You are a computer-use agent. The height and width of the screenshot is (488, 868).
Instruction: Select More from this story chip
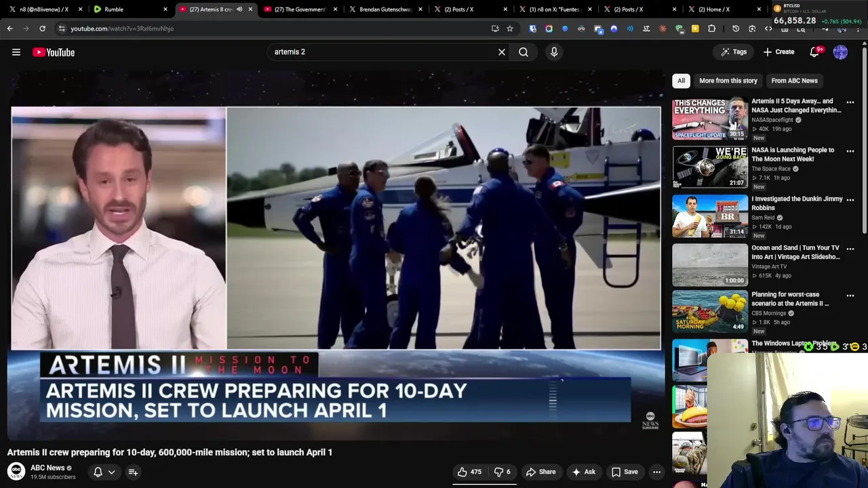[x=728, y=81]
